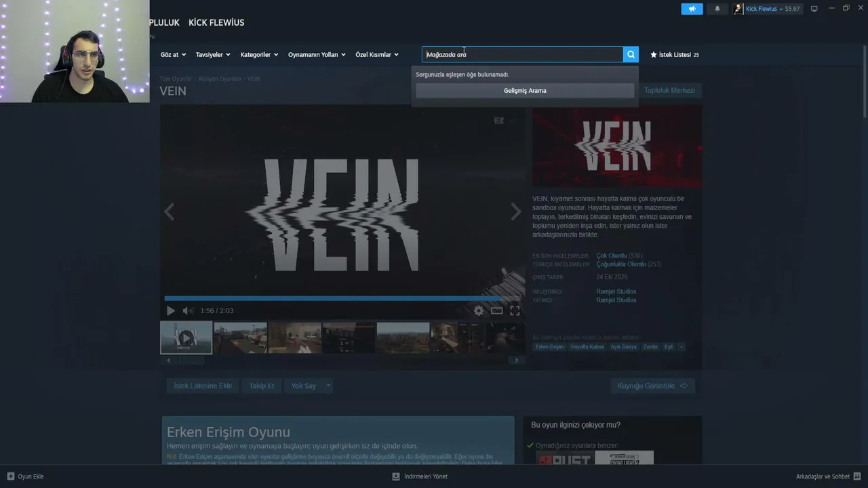868x488 pixels.
Task: Enter fullscreen on the trailer video
Action: 515,310
